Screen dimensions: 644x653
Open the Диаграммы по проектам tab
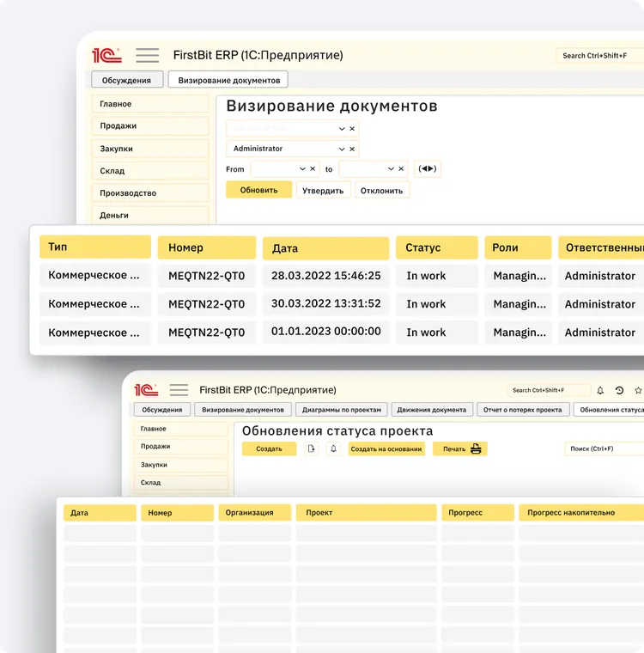[341, 410]
